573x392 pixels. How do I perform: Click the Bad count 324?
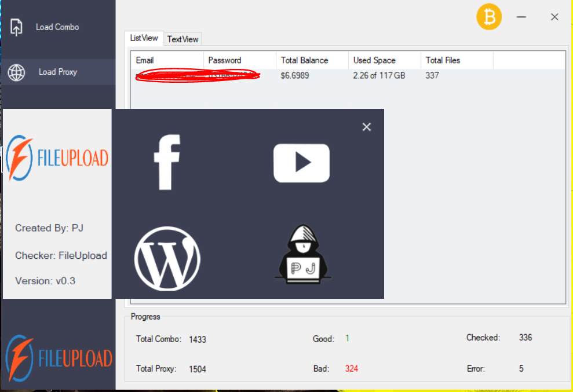[x=352, y=369]
